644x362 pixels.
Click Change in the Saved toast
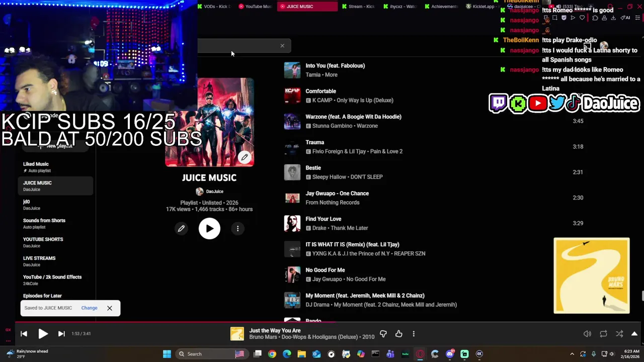click(x=89, y=308)
